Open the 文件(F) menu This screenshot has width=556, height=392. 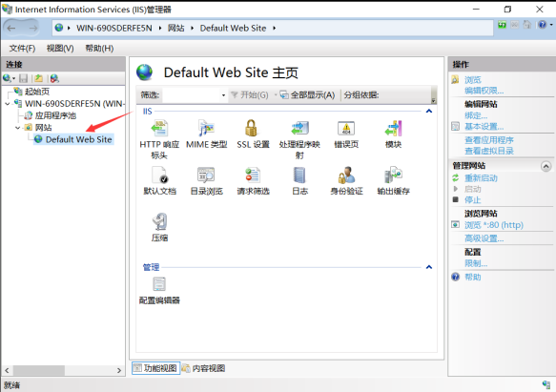(x=22, y=49)
